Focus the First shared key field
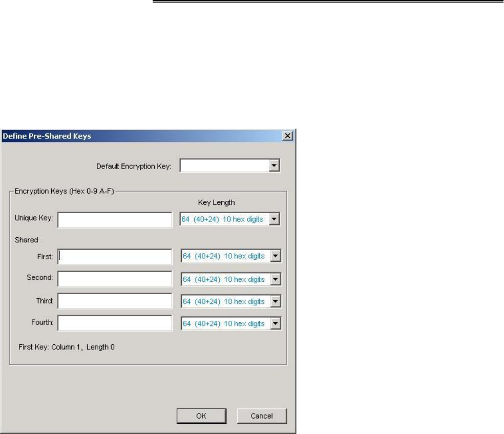 [115, 257]
